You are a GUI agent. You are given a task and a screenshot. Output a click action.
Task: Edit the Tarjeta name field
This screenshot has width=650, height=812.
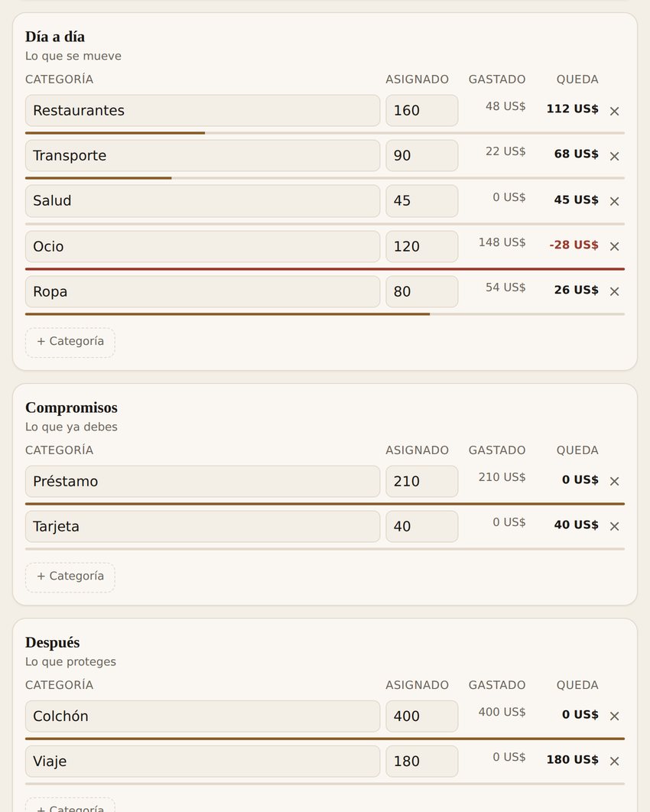(x=203, y=526)
